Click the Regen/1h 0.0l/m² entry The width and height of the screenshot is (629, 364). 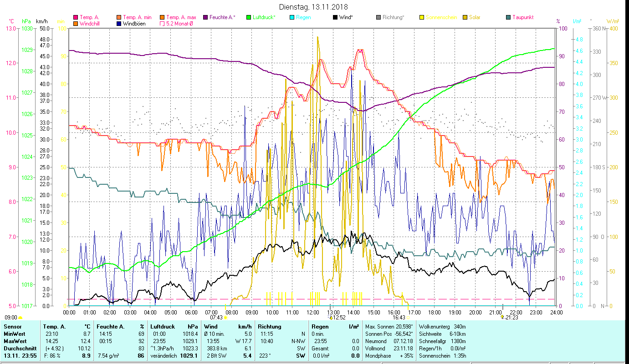pos(442,349)
